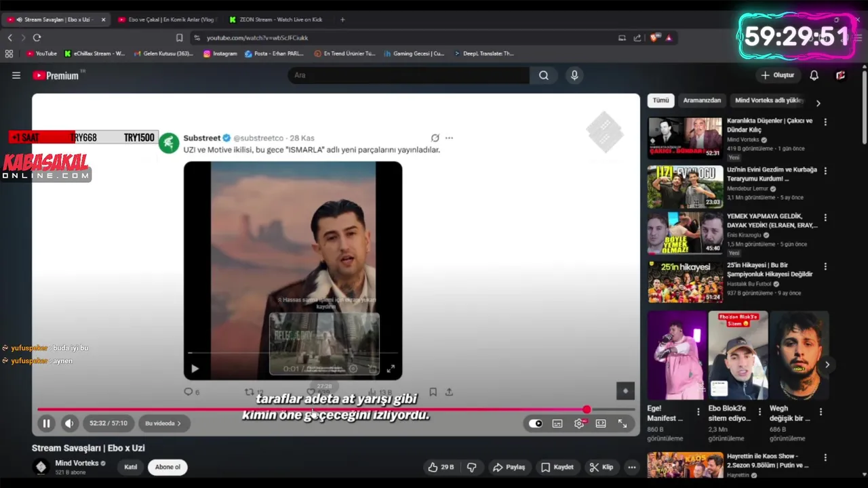Screen dimensions: 868x488
Task: Reload the page with refresh icon
Action: coord(37,38)
